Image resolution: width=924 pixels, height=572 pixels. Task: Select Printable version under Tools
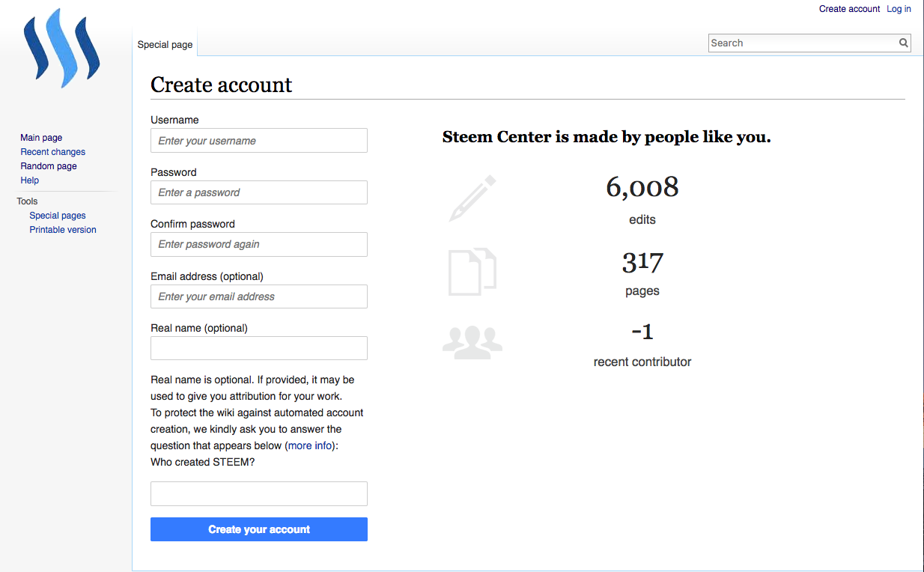pyautogui.click(x=63, y=230)
